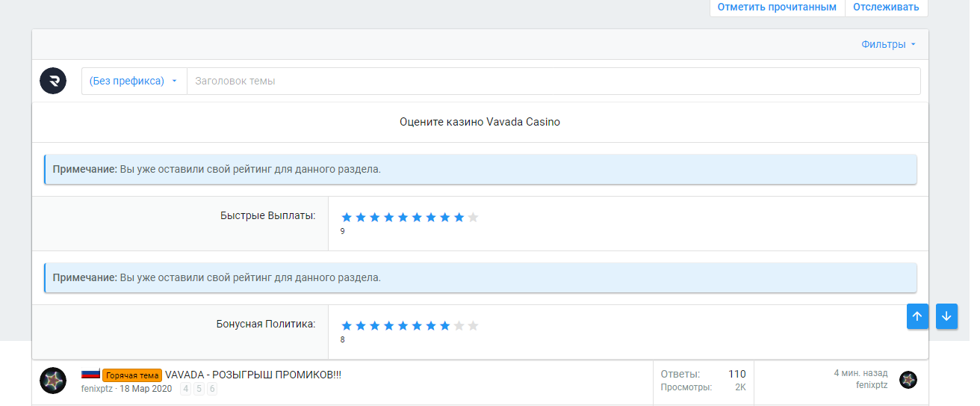Select the ninth grey star in Бонусная Политика
The image size is (980, 406).
pos(459,326)
